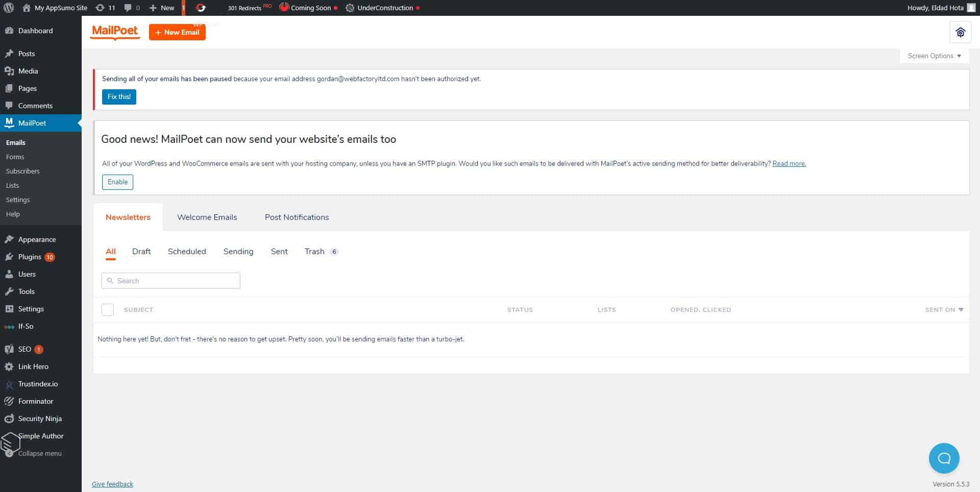980x492 pixels.
Task: Switch to the Post Notifications tab
Action: point(297,217)
